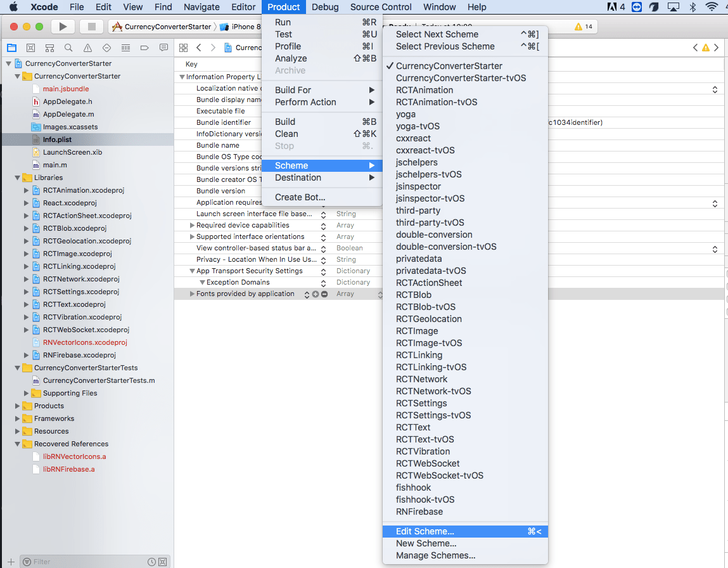The width and height of the screenshot is (728, 568).
Task: Collapse the Recovered References group
Action: [x=17, y=444]
